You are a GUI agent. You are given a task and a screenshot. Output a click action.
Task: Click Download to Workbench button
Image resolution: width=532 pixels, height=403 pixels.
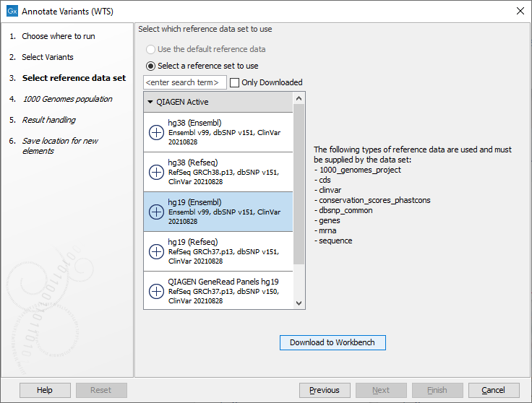point(332,342)
